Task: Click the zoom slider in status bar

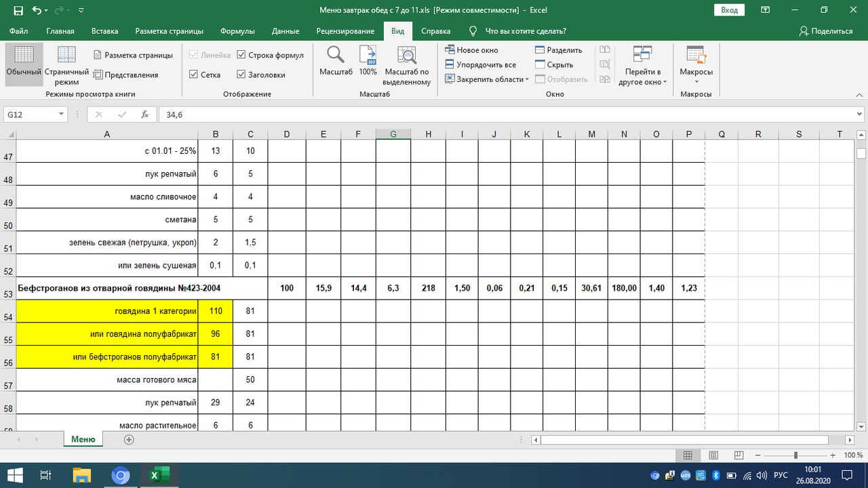Action: (795, 455)
